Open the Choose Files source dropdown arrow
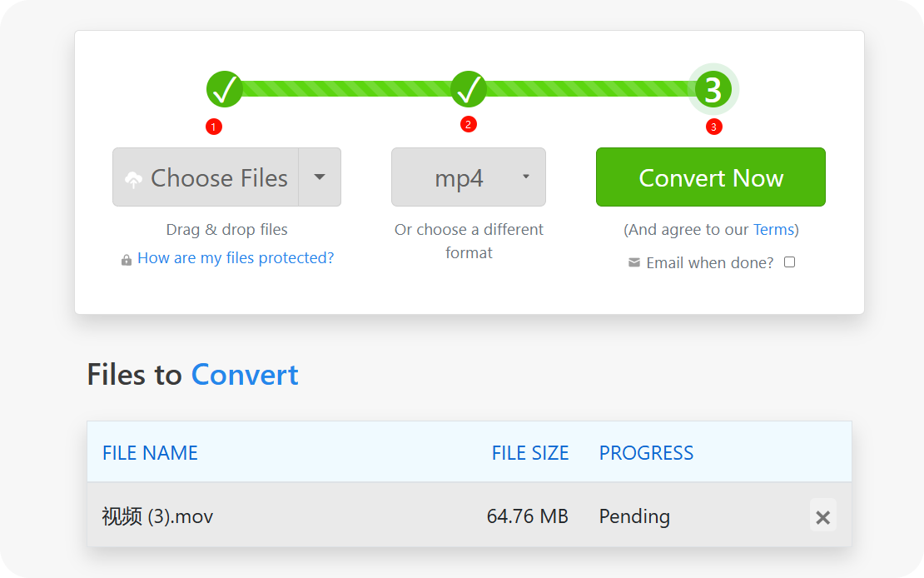This screenshot has height=578, width=924. [320, 177]
